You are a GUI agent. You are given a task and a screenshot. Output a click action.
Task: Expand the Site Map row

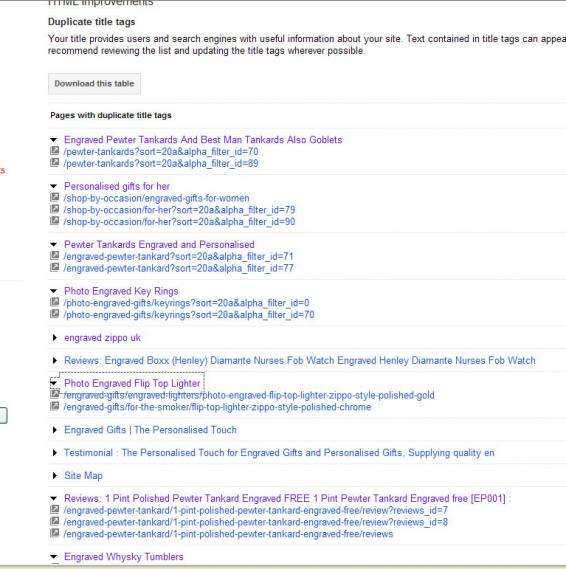point(55,475)
